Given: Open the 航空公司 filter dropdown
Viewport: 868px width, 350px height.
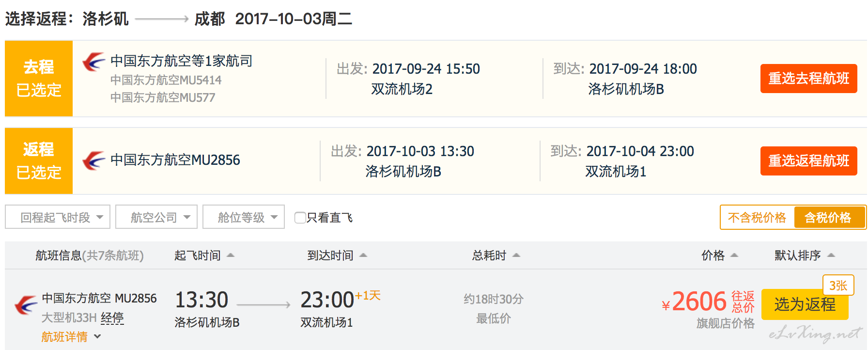Looking at the screenshot, I should tap(156, 217).
